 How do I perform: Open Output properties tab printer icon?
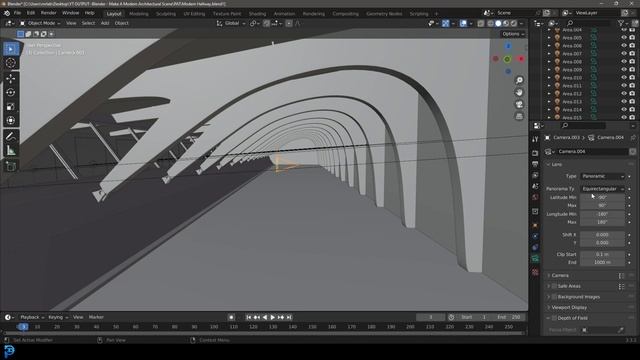(535, 164)
